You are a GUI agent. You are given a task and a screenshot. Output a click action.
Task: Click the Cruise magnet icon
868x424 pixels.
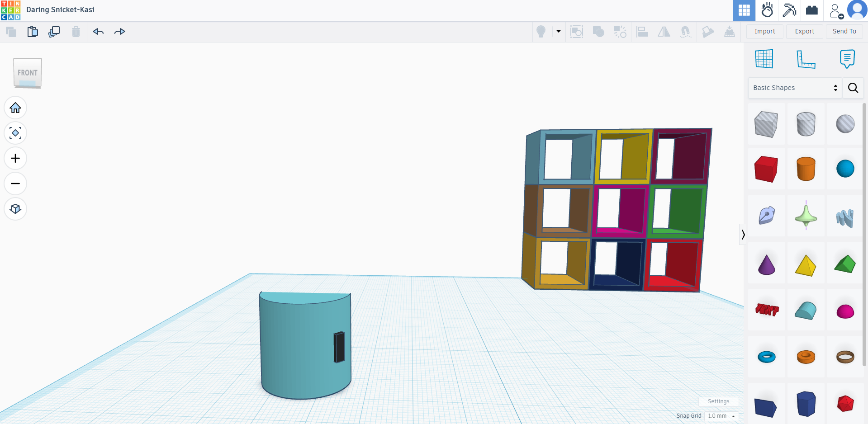[686, 32]
